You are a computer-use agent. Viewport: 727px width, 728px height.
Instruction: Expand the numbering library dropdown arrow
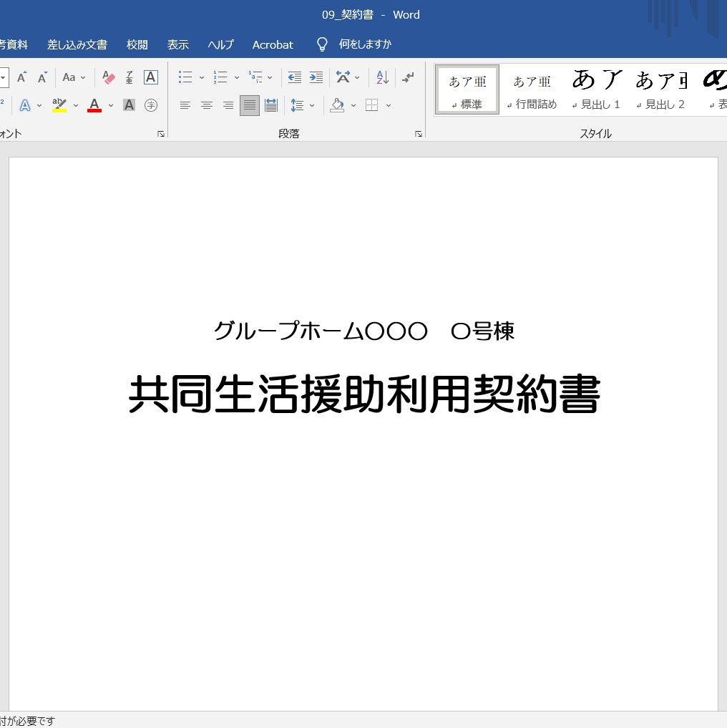pos(236,77)
